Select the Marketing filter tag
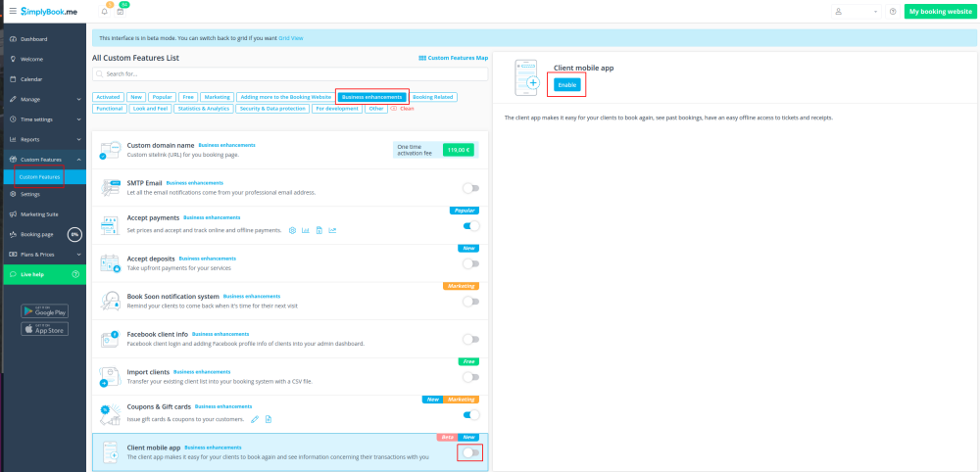 (x=218, y=97)
